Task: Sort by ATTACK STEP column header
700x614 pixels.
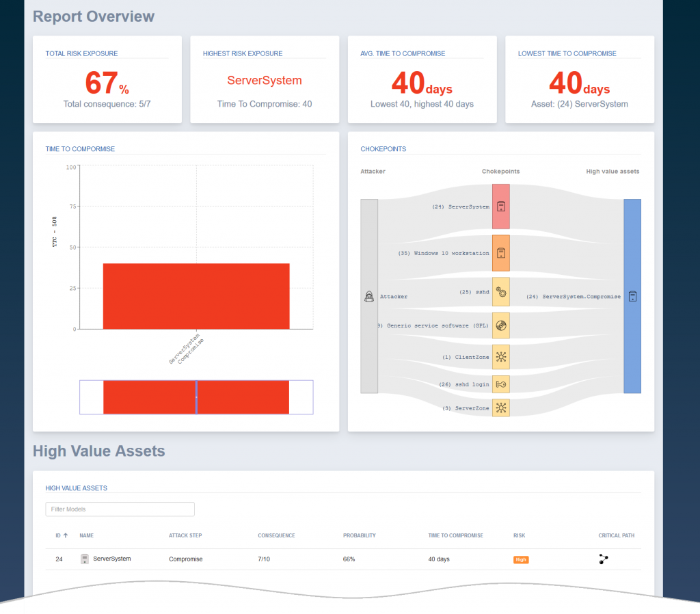Action: tap(185, 535)
